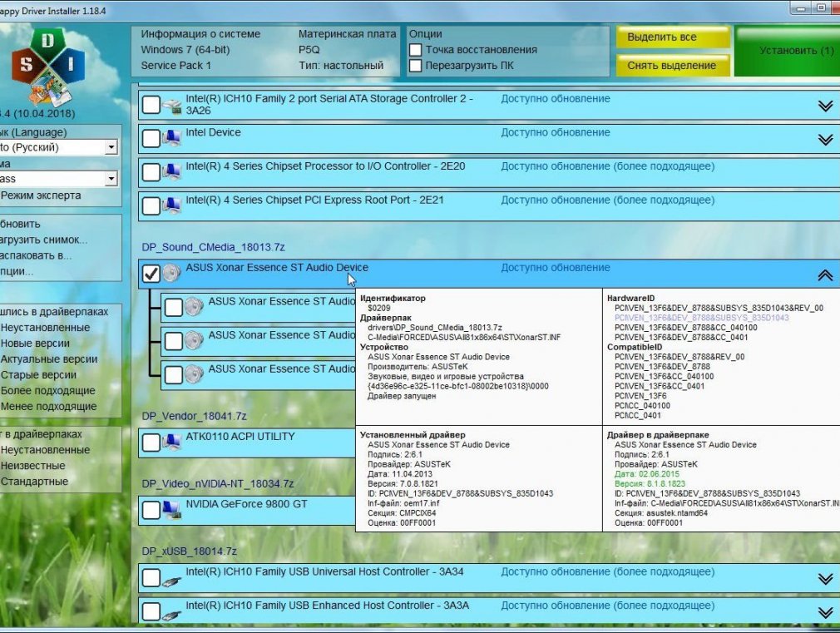The height and width of the screenshot is (633, 840).
Task: Uncheck the ASUS Xonar Essence ST Audio Device checkbox
Action: (151, 274)
